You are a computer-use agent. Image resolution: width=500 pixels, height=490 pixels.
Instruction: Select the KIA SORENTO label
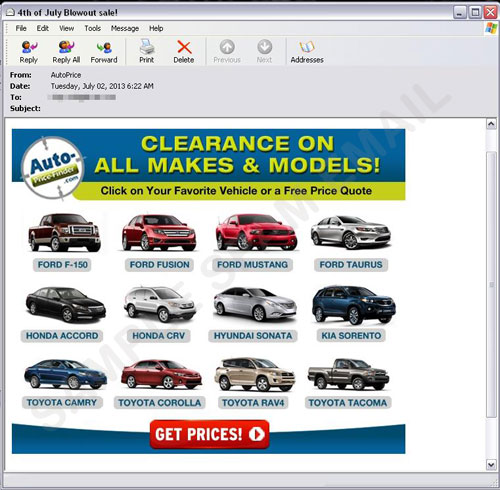coord(351,336)
